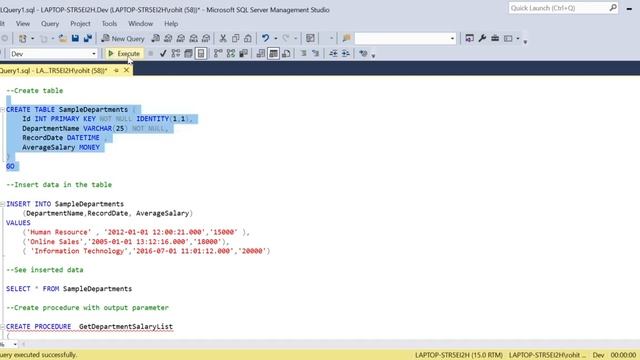The image size is (640, 360).
Task: Open the Query Options icon
Action: pos(188,53)
